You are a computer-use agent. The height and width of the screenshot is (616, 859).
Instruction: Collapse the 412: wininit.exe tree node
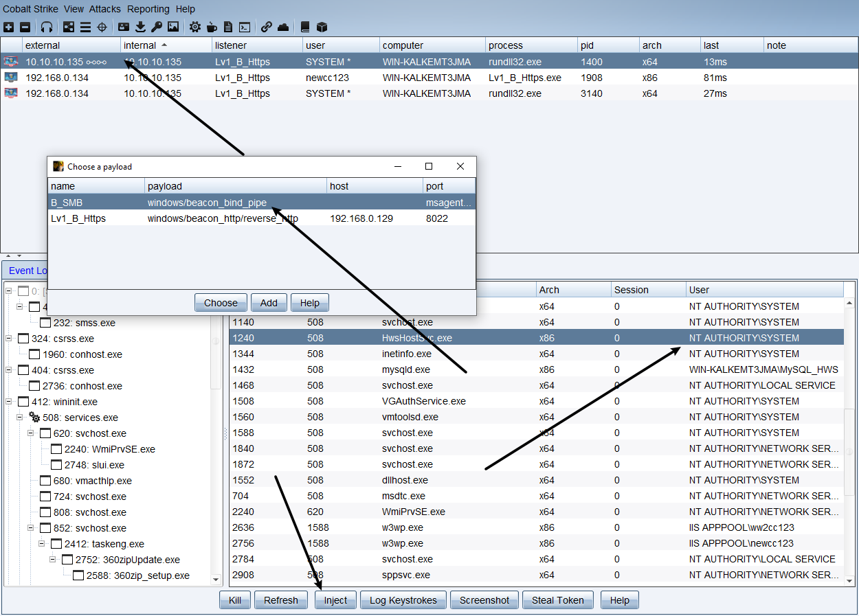(9, 402)
